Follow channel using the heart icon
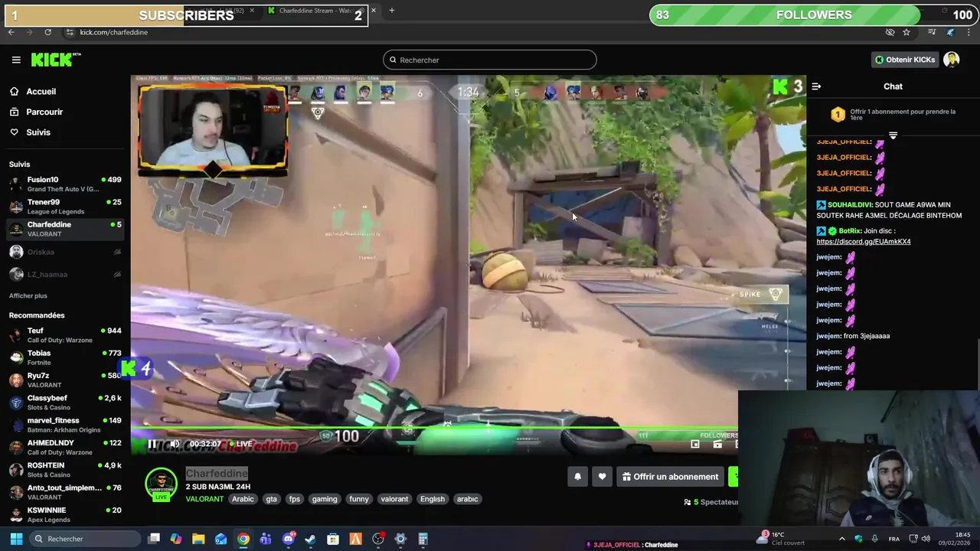This screenshot has height=551, width=980. click(603, 477)
